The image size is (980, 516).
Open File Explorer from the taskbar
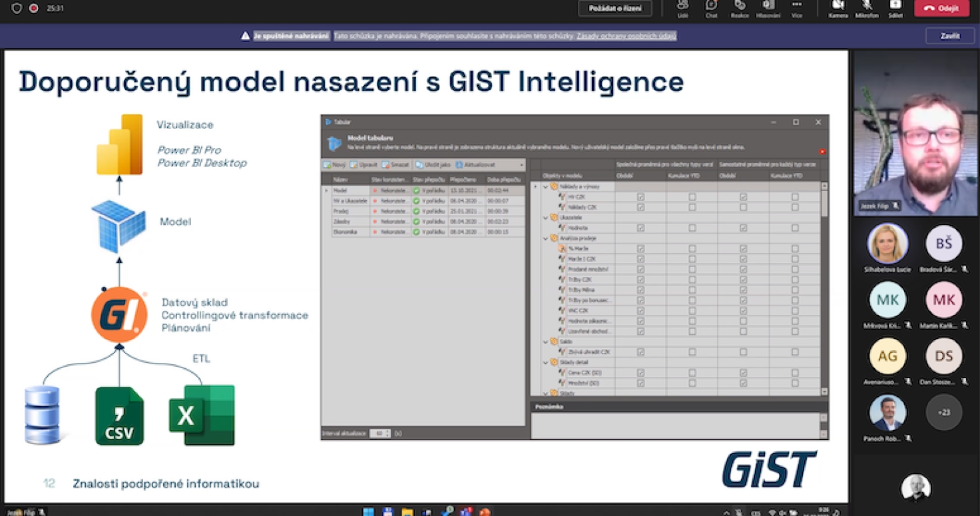[x=407, y=511]
